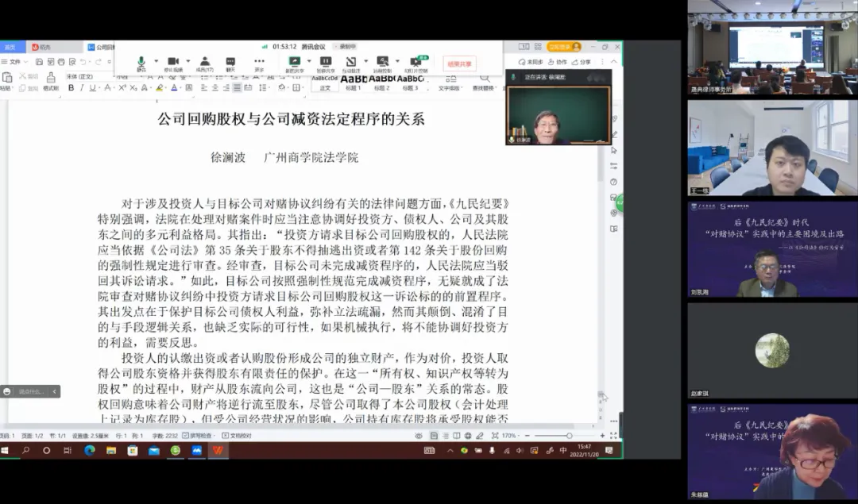Screen dimensions: 858x504
Task: Switch to the WPS Home tab
Action: click(11, 47)
